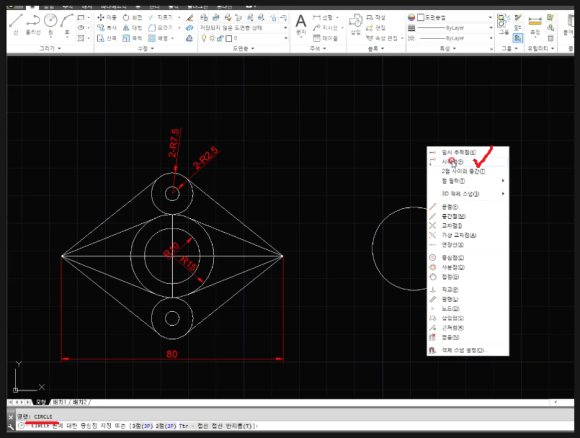Click Object Snap Settings at menu bottom
The image size is (580, 438).
(464, 350)
